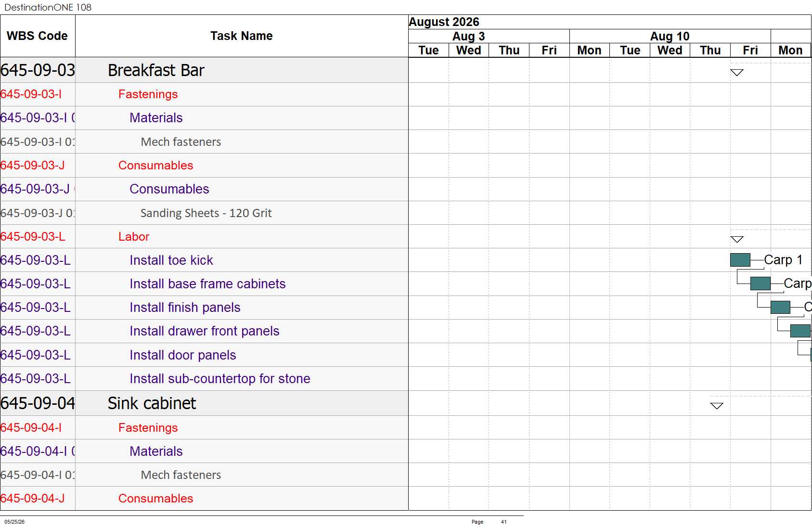Click the Task Name column header
Image resolution: width=812 pixels, height=528 pixels.
[242, 36]
